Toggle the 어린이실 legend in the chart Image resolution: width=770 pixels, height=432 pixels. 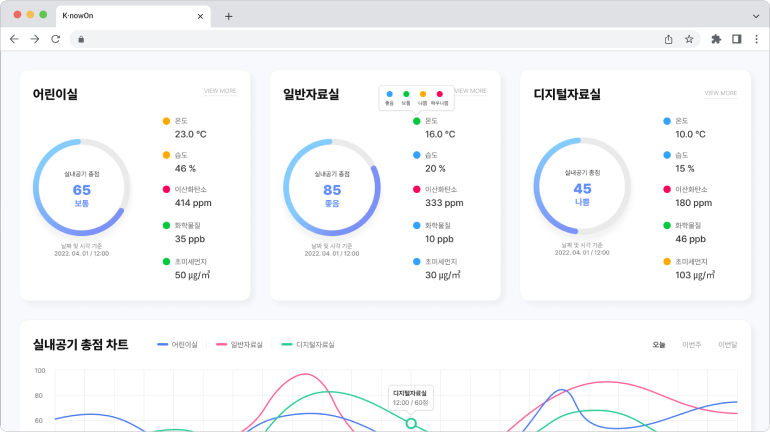coord(178,344)
